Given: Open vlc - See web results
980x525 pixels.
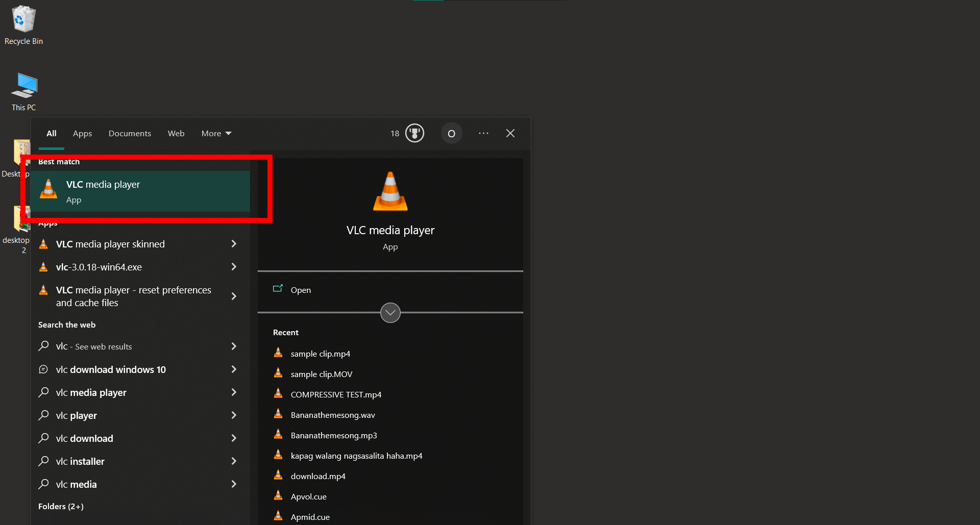Looking at the screenshot, I should pyautogui.click(x=93, y=346).
